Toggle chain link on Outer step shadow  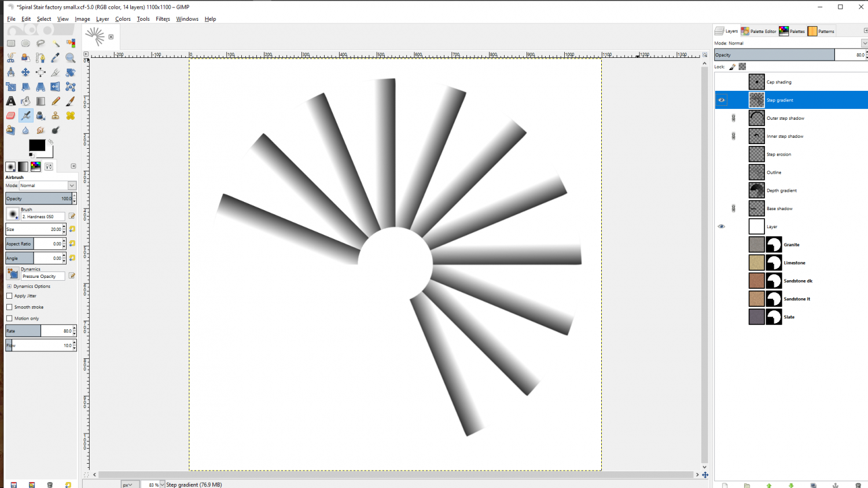734,118
